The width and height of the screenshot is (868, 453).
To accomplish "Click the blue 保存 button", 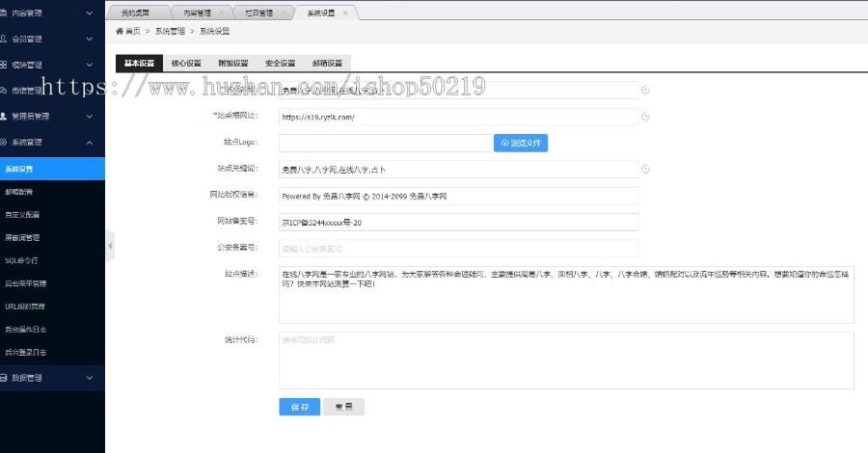I will tap(300, 407).
